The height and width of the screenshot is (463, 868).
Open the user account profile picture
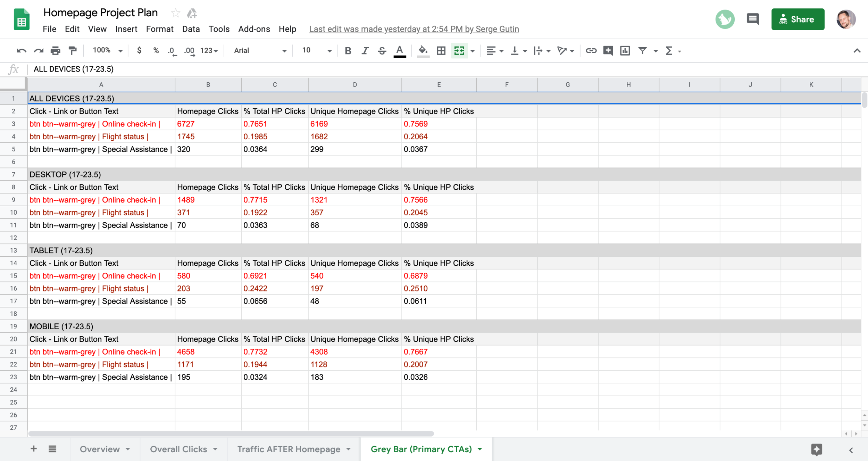pyautogui.click(x=846, y=19)
